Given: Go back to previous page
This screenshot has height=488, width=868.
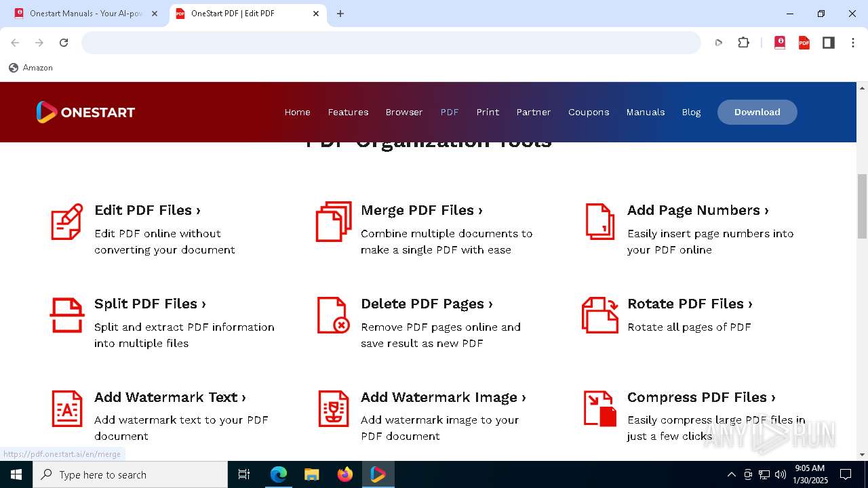Looking at the screenshot, I should click(x=15, y=43).
